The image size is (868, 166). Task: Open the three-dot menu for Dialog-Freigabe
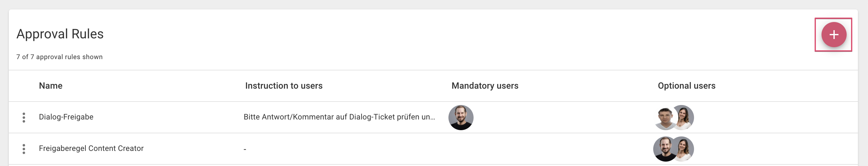click(24, 117)
